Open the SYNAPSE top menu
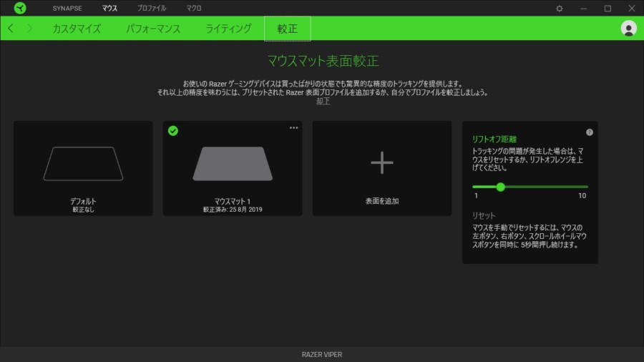Viewport: 644px width, 362px height. click(x=67, y=8)
